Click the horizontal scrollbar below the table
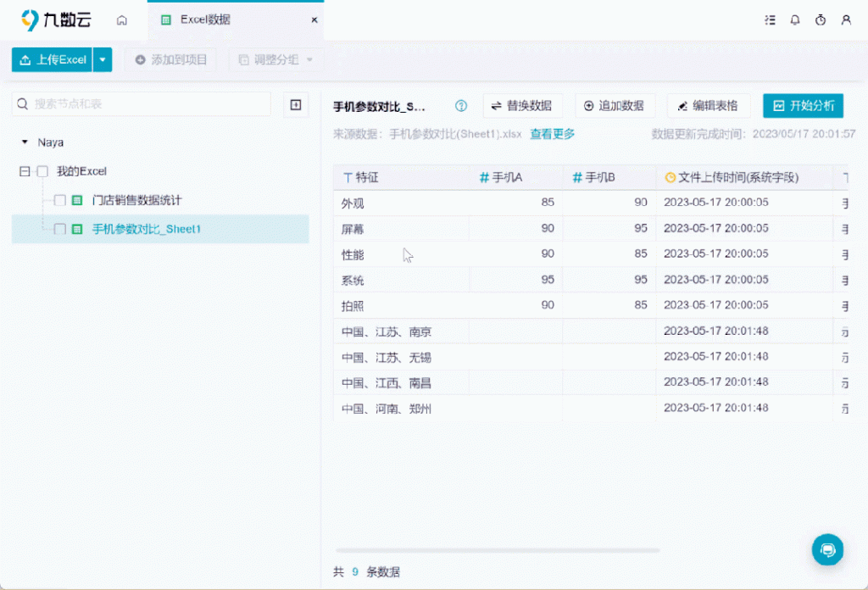 [497, 550]
